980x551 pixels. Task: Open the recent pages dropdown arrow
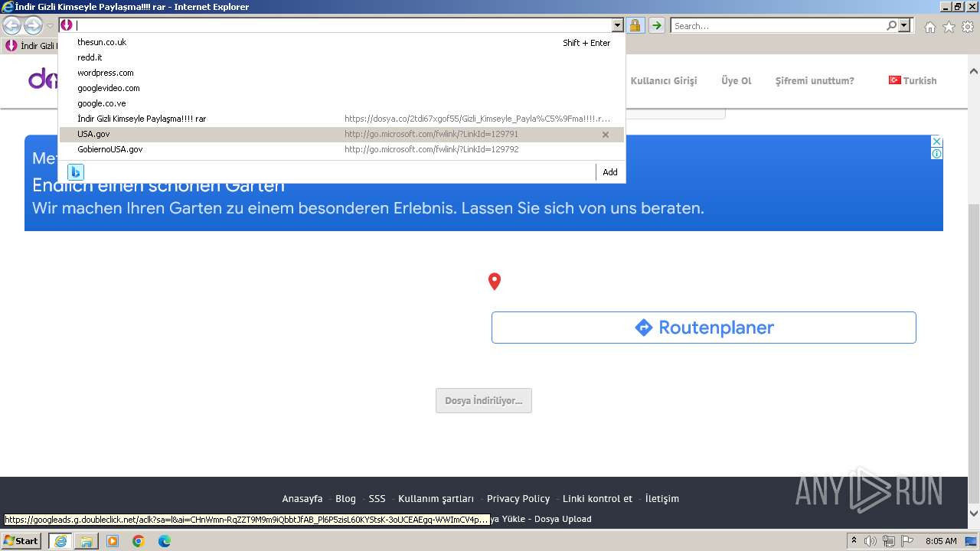click(50, 26)
